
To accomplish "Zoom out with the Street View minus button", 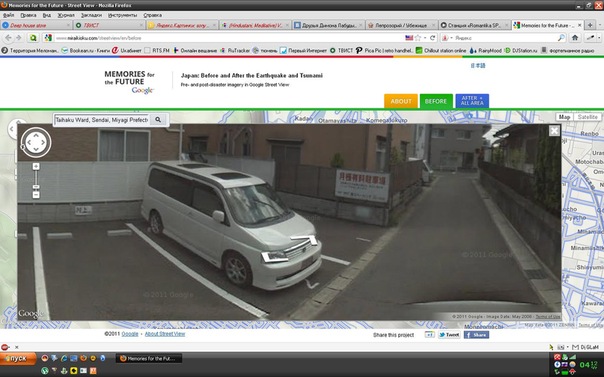I will coord(36,195).
